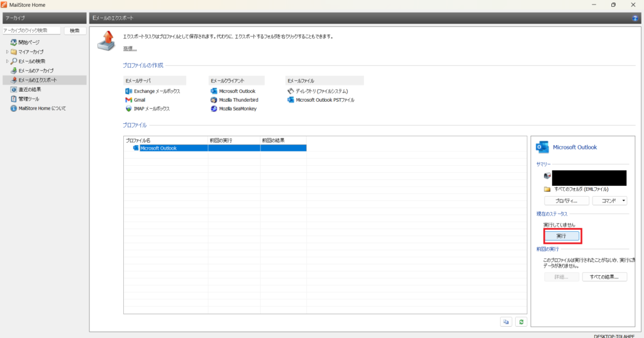Image resolution: width=644 pixels, height=338 pixels.
Task: Sort by 前回の実行 column header
Action: pos(234,140)
